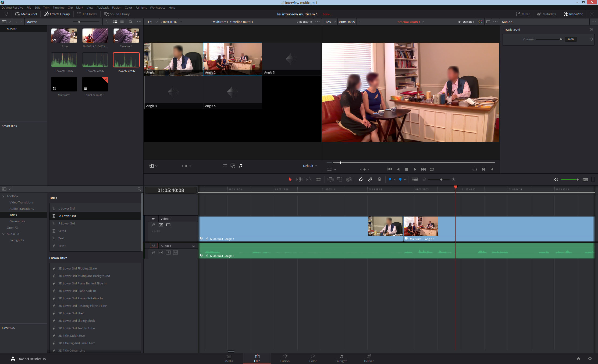Switch to the Fairlight page
The width and height of the screenshot is (598, 364).
pyautogui.click(x=341, y=358)
